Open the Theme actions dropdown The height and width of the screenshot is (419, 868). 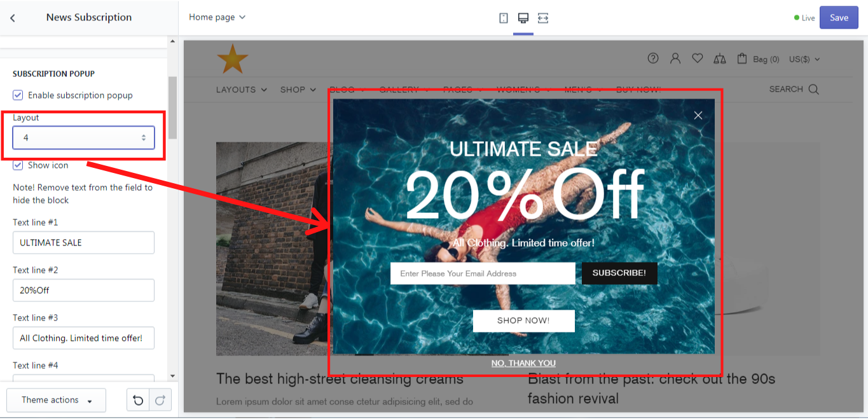(x=57, y=400)
